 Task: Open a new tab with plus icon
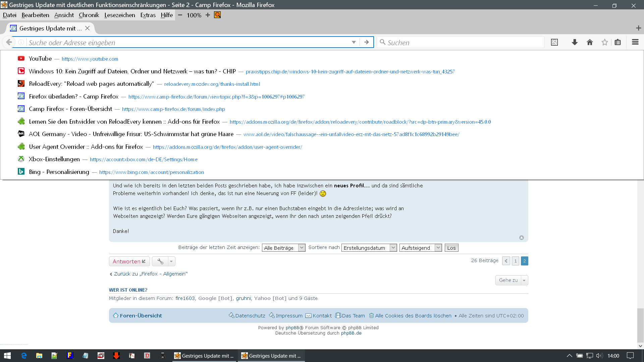[x=638, y=28]
